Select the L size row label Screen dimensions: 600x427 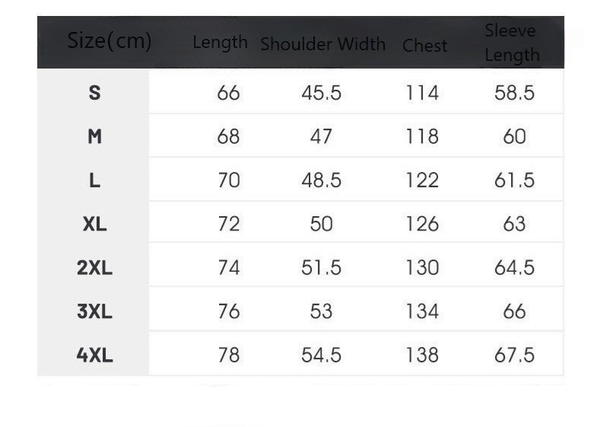(x=95, y=180)
